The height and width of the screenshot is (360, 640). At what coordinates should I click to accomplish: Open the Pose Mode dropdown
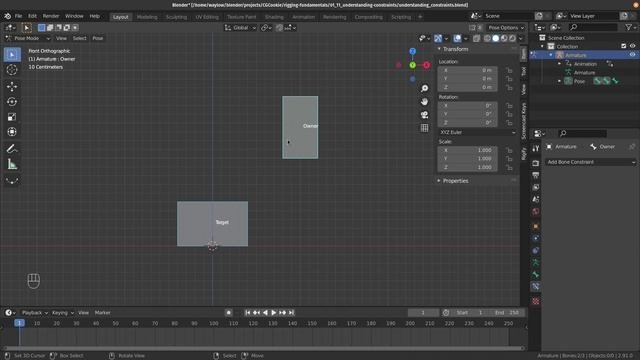click(27, 38)
